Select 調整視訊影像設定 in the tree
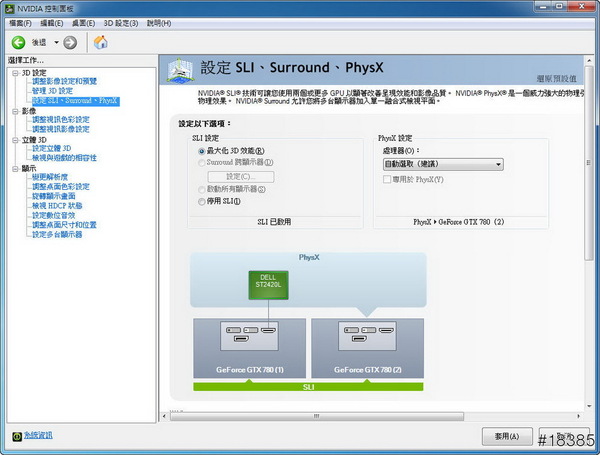Screen dimensions: 600x455 [x=60, y=129]
